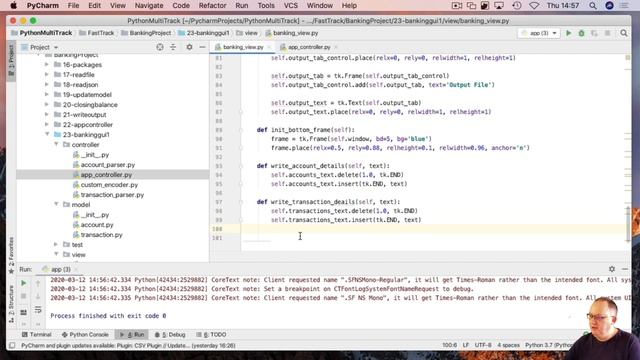Select transaction_parser.py in the project tree
This screenshot has height=360, width=640.
(112, 195)
